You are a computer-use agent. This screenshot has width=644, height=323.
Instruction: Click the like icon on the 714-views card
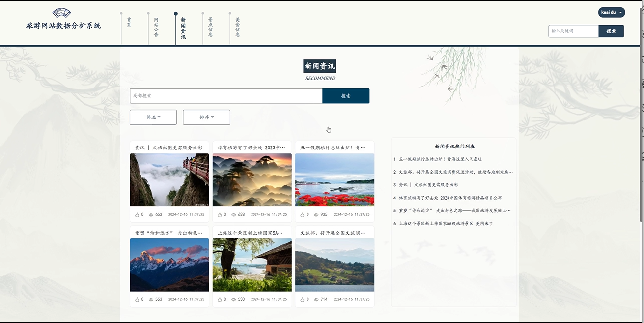click(x=302, y=299)
